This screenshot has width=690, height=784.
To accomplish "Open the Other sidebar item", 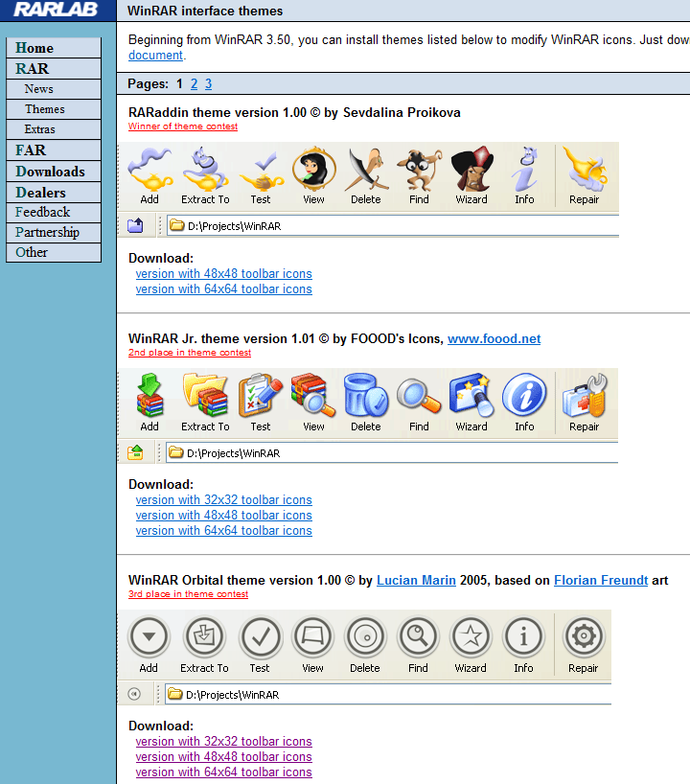I will point(54,252).
